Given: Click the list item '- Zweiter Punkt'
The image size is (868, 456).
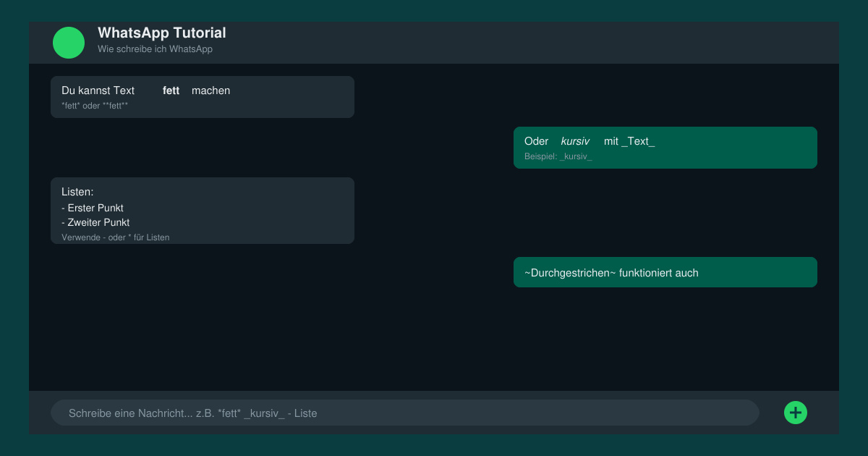Looking at the screenshot, I should [95, 222].
